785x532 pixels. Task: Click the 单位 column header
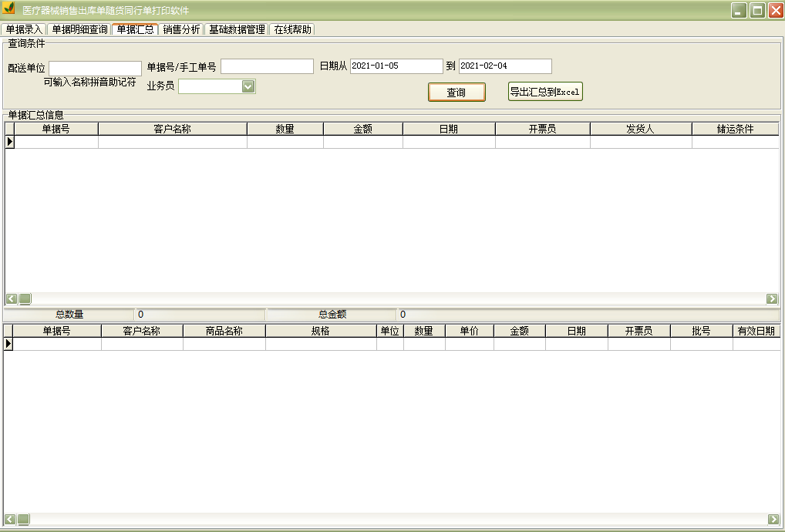coord(390,331)
